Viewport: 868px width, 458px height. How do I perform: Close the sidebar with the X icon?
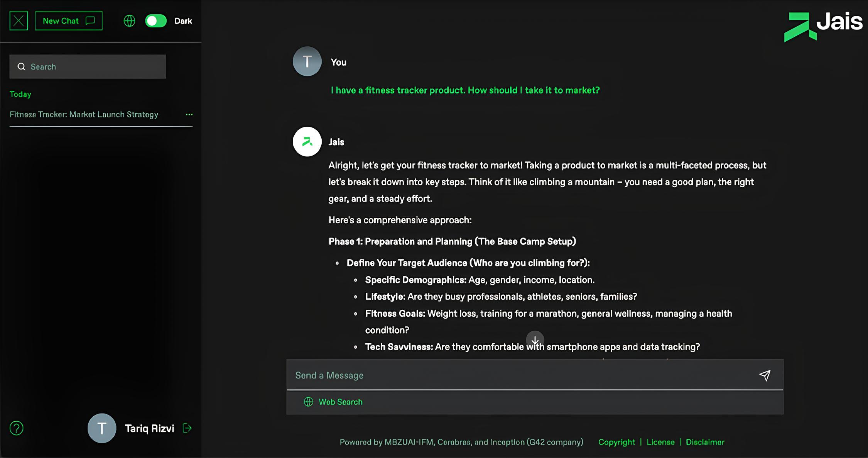pyautogui.click(x=19, y=21)
